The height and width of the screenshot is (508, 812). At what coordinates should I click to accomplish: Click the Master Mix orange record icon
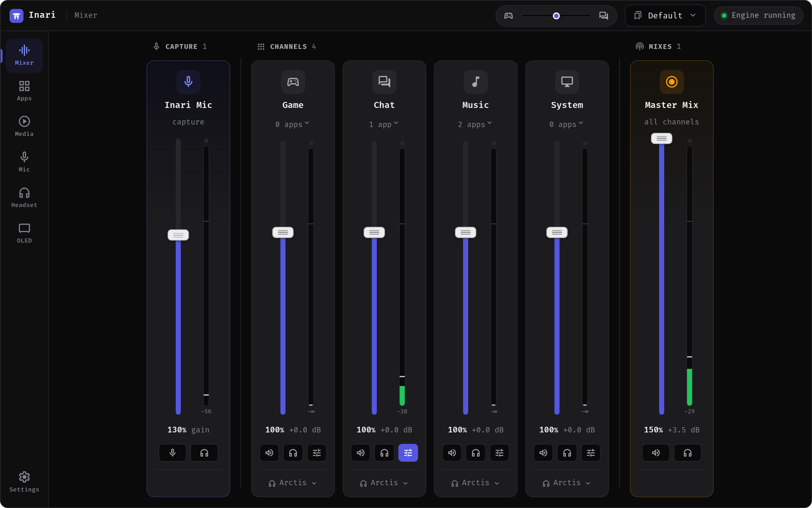671,82
